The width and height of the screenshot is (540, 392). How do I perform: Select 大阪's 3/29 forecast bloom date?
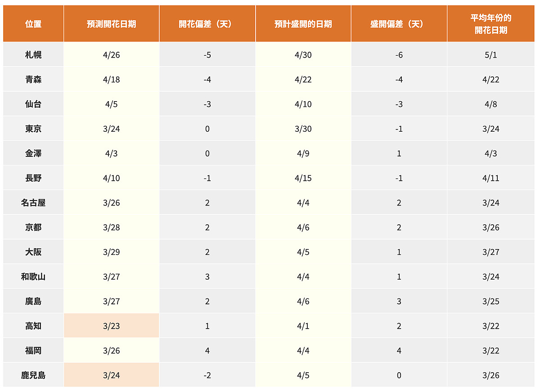111,252
